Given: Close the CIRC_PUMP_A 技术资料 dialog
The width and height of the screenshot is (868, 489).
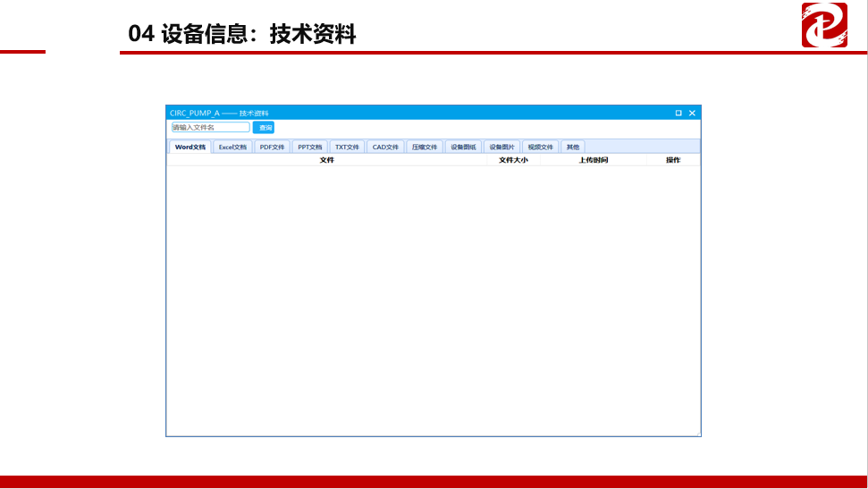Looking at the screenshot, I should click(692, 113).
